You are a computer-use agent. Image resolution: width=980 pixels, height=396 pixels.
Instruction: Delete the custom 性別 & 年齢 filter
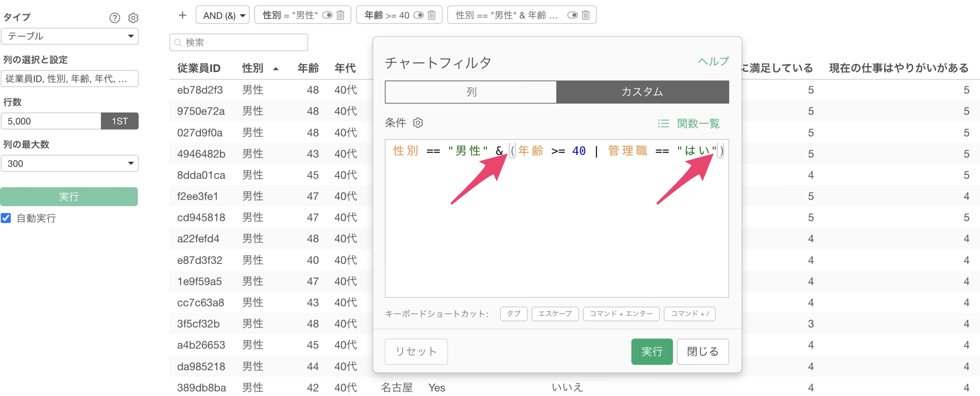coord(585,15)
